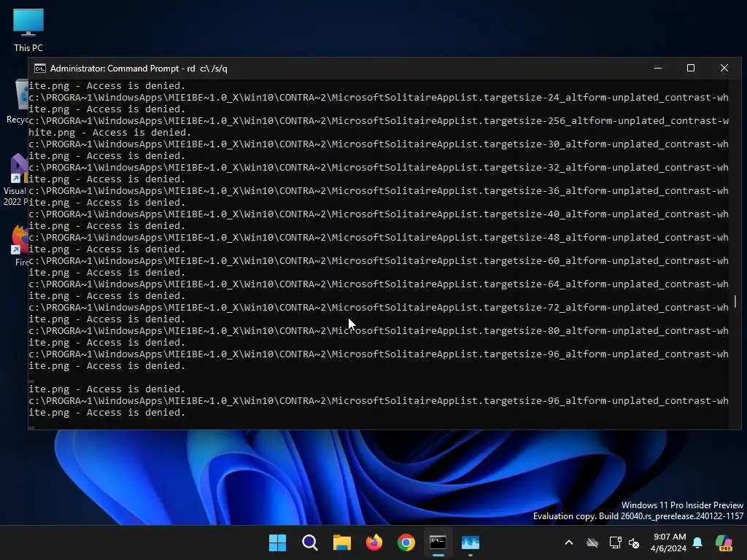Viewport: 747px width, 560px height.
Task: Launch File Explorer from taskbar
Action: click(341, 542)
